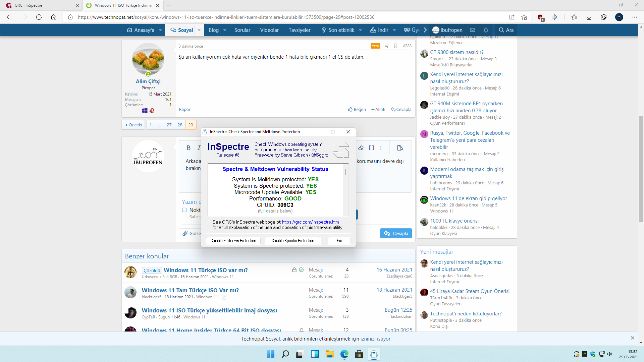This screenshot has height=362, width=644.
Task: Expand the İndir menu dropdown
Action: [394, 30]
